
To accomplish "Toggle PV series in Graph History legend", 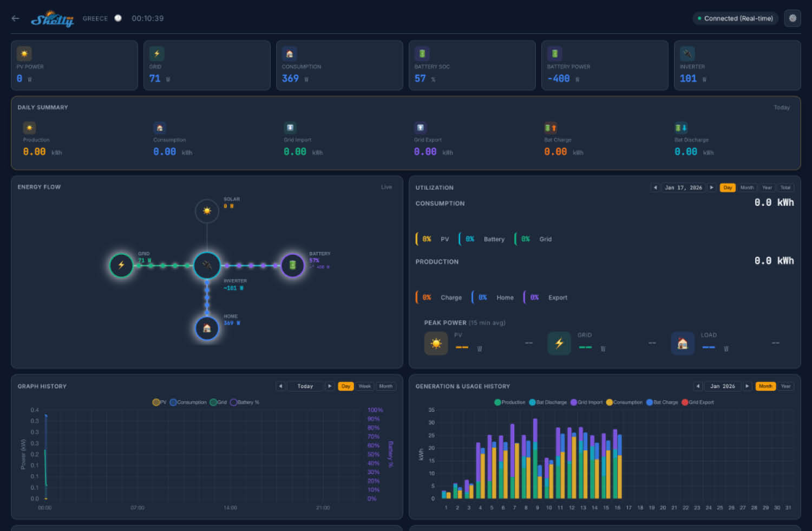I will [160, 402].
